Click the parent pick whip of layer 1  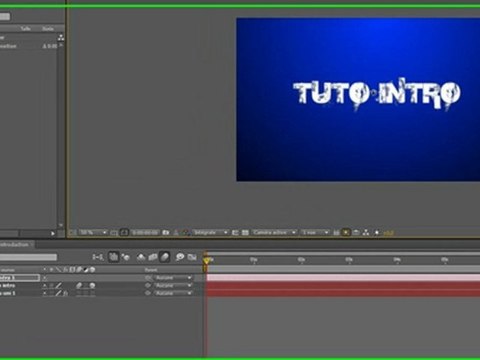(x=148, y=278)
